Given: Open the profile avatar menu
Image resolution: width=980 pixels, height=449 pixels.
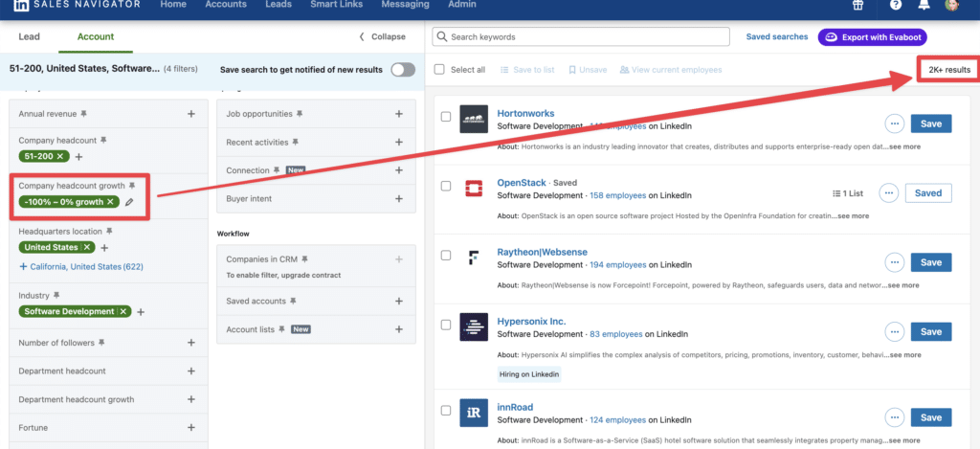Looking at the screenshot, I should (951, 5).
